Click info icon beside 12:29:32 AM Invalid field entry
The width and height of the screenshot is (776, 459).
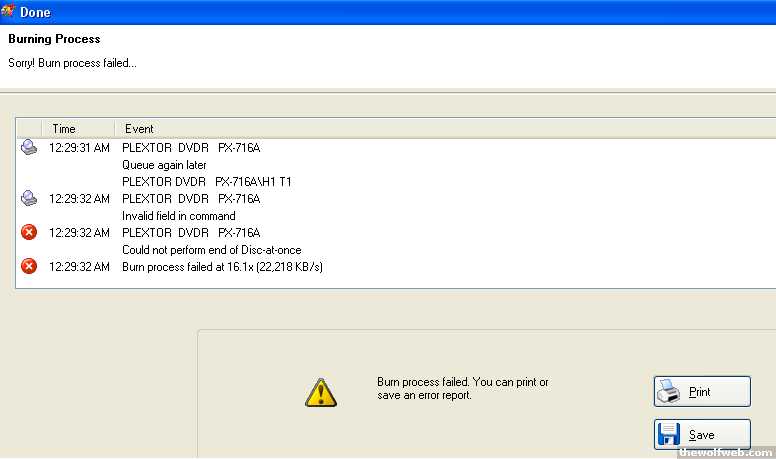[x=29, y=198]
